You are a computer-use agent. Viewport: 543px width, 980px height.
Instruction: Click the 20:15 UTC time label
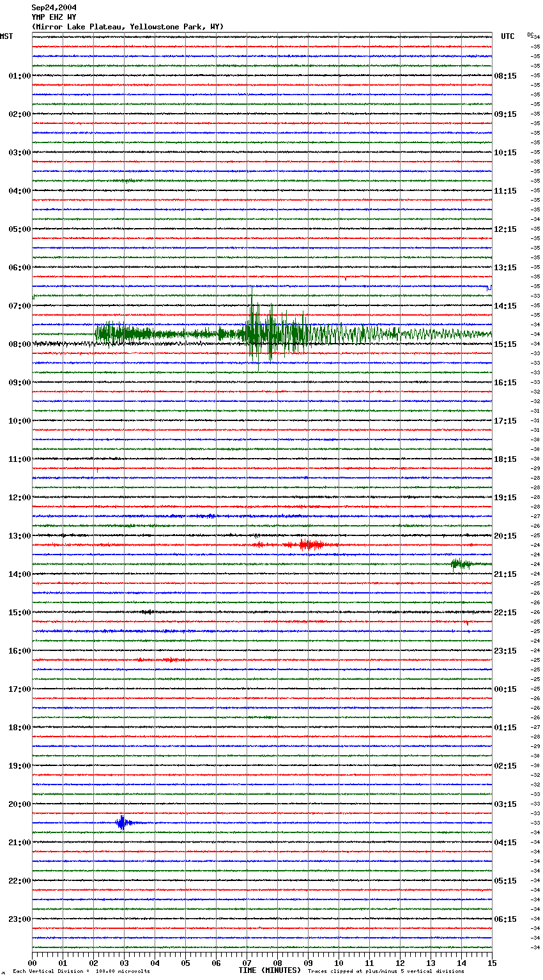click(505, 536)
